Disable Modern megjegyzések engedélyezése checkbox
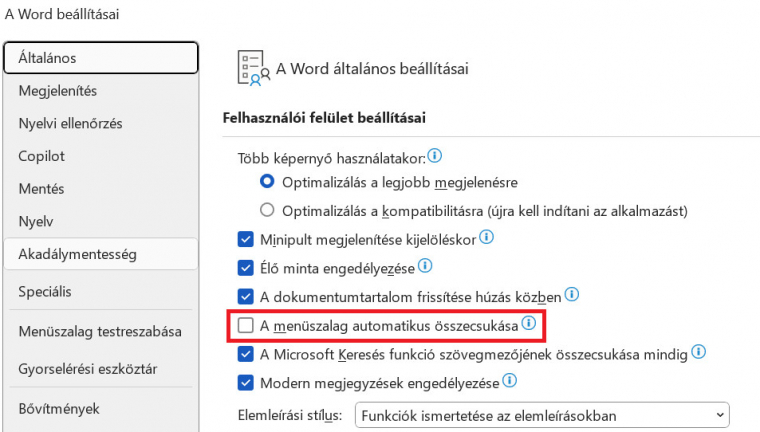 coord(245,383)
